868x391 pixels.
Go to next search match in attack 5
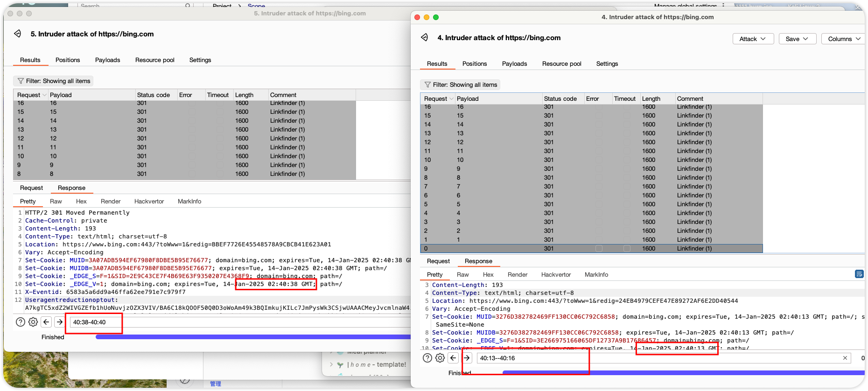[60, 322]
